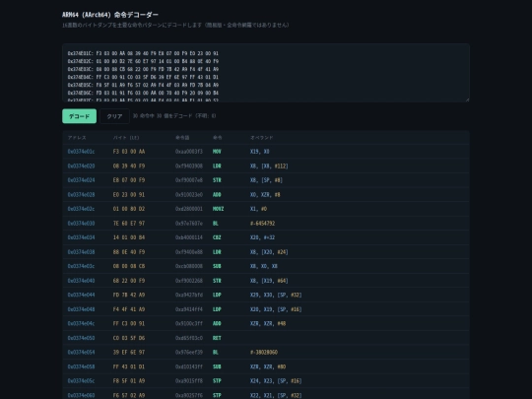Click bytes FF 43 01 D1
Viewport: 532px width, 399px height.
coord(129,366)
